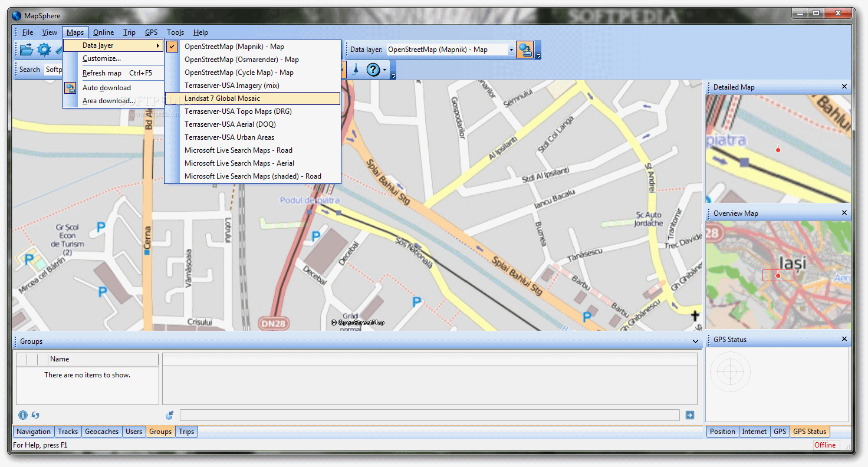Click the Groups message input field

(x=429, y=415)
